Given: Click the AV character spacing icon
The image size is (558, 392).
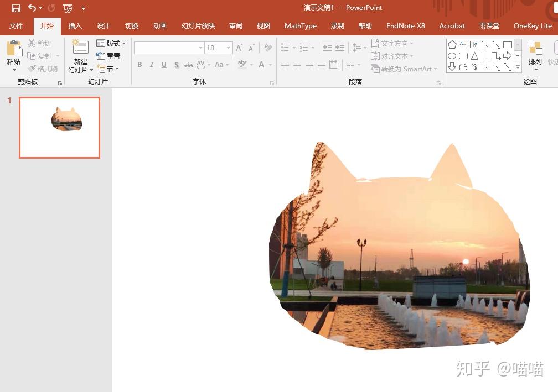Looking at the screenshot, I should pyautogui.click(x=201, y=64).
